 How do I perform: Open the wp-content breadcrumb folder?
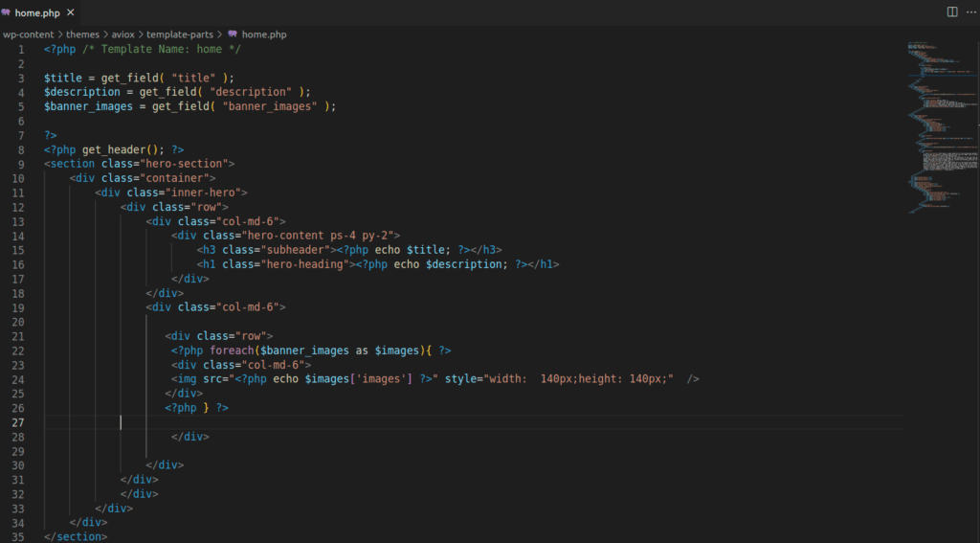click(28, 34)
